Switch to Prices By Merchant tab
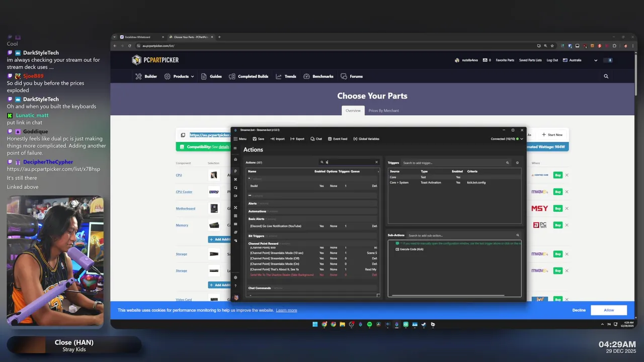Viewport: 644px width, 362px height. point(384,111)
